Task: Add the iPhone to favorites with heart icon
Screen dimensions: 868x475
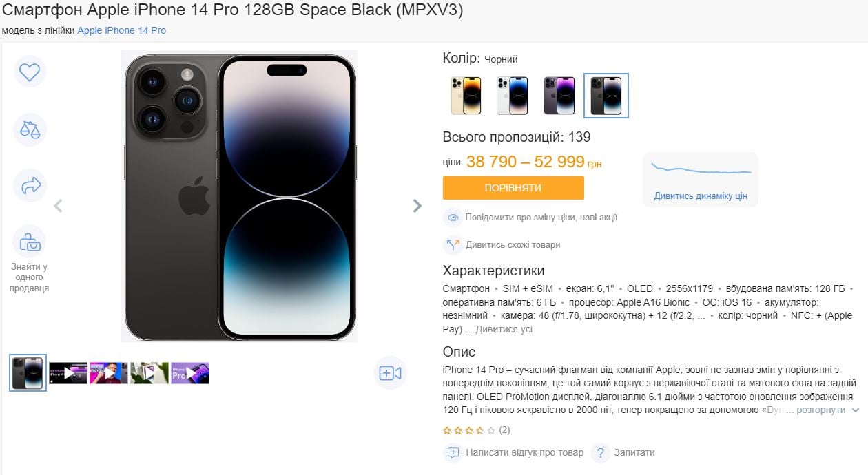Action: click(x=29, y=72)
